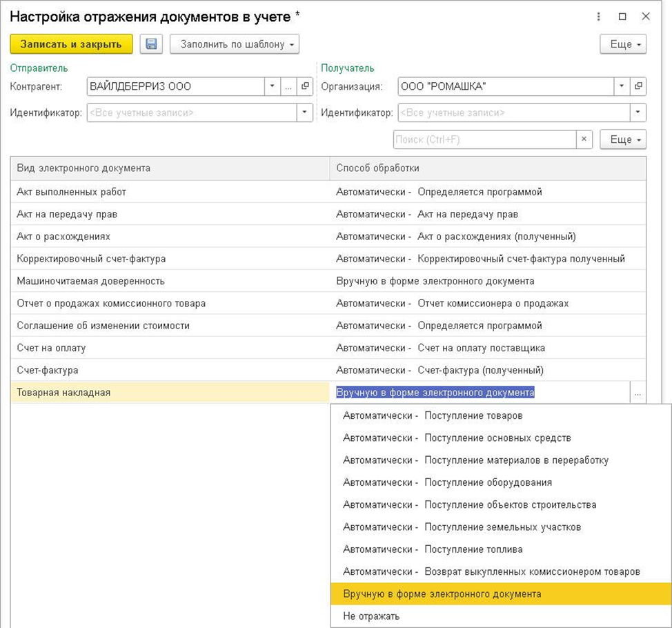Click the Еще button beside search
Image resolution: width=672 pixels, height=628 pixels.
[622, 139]
